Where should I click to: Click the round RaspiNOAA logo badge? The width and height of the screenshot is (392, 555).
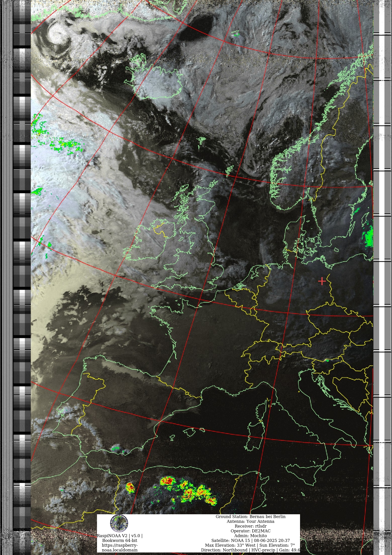point(119,523)
